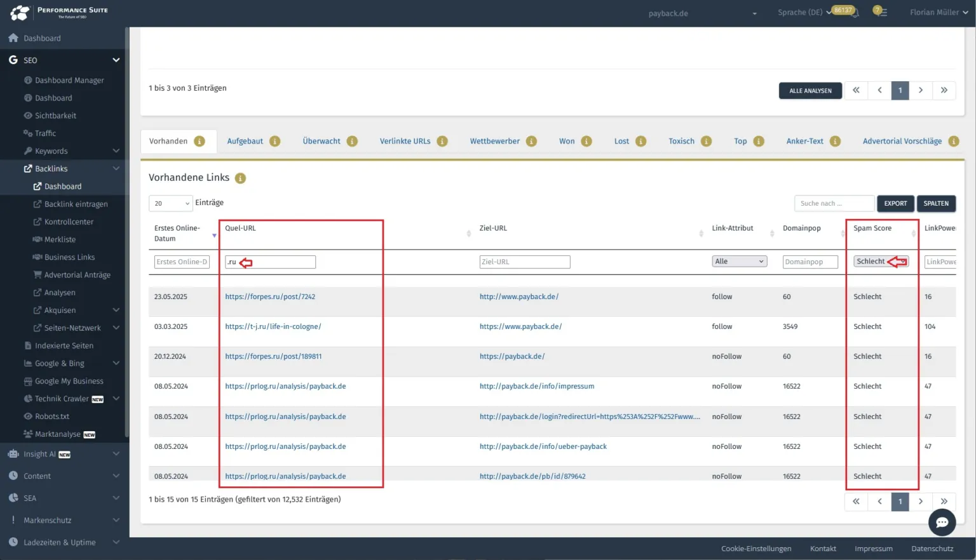Expand the Keywords sidebar section
This screenshot has height=560, width=976.
116,151
